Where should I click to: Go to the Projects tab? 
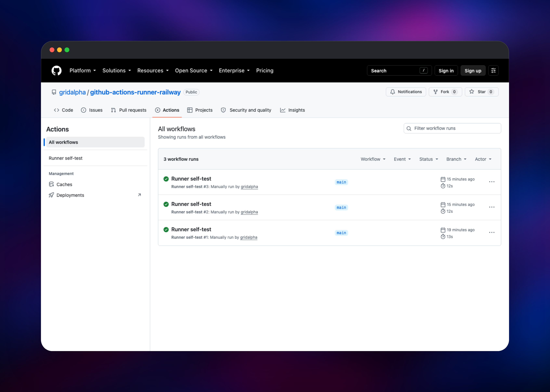click(200, 110)
